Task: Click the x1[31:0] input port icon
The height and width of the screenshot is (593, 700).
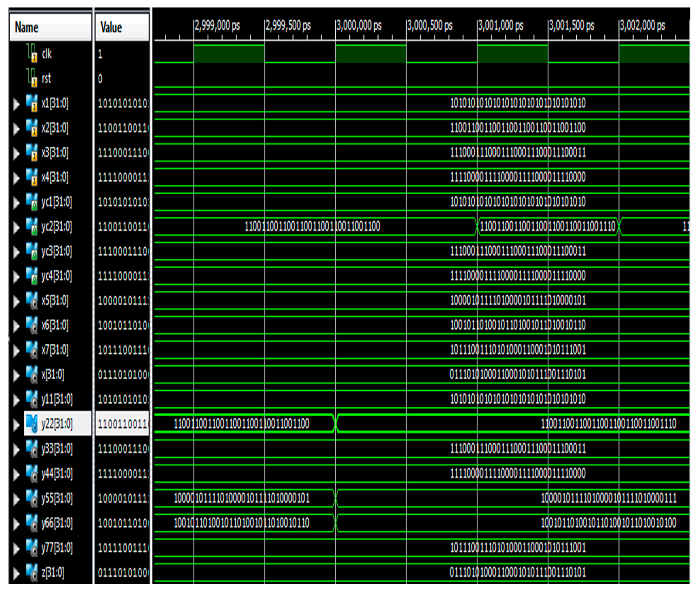Action: tap(32, 102)
